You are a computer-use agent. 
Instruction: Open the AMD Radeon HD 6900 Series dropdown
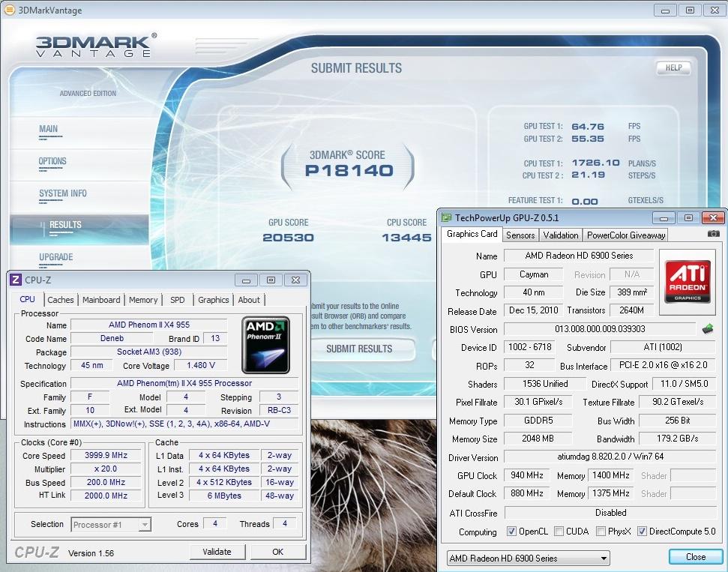[x=527, y=559]
